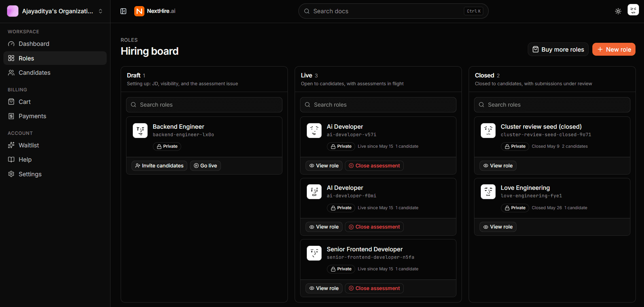
Task: Click 'Closed May 26' text
Action: [547, 208]
